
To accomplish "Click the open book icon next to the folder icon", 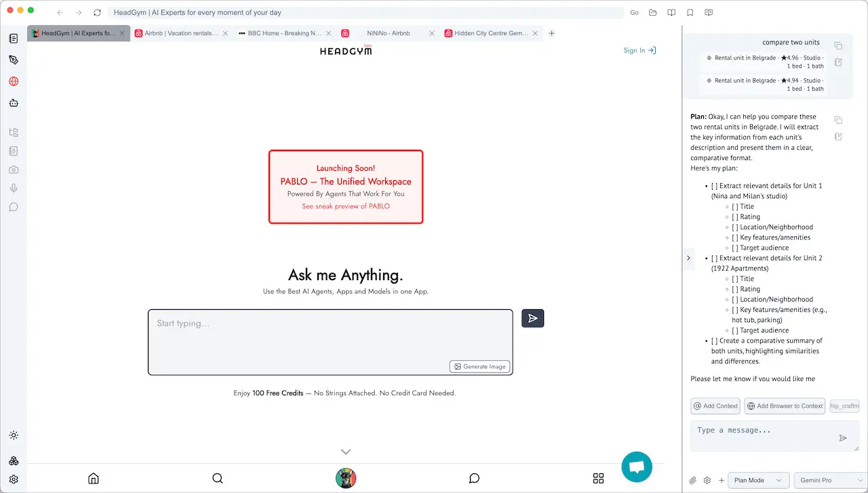I will [x=671, y=12].
